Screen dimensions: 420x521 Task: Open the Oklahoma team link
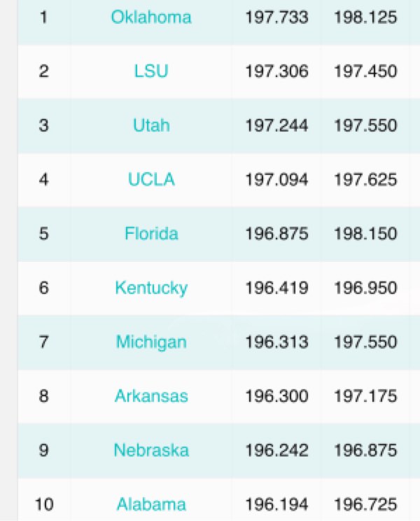click(x=151, y=17)
